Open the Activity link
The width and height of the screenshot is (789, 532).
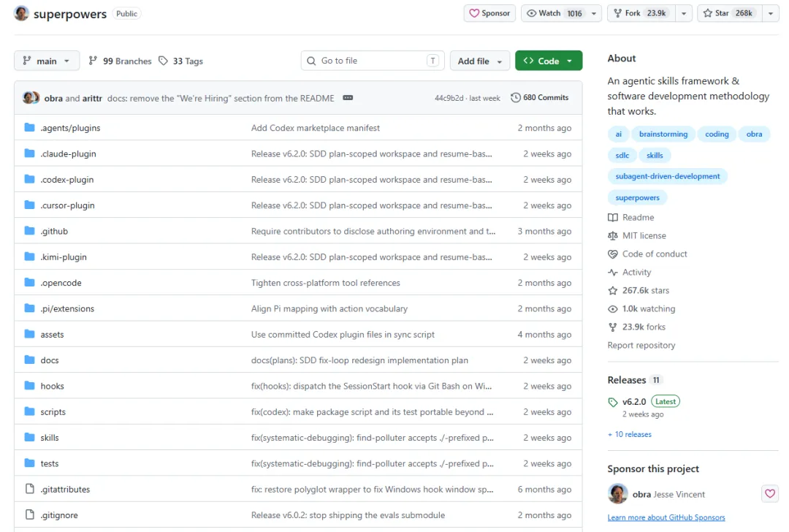(630, 273)
